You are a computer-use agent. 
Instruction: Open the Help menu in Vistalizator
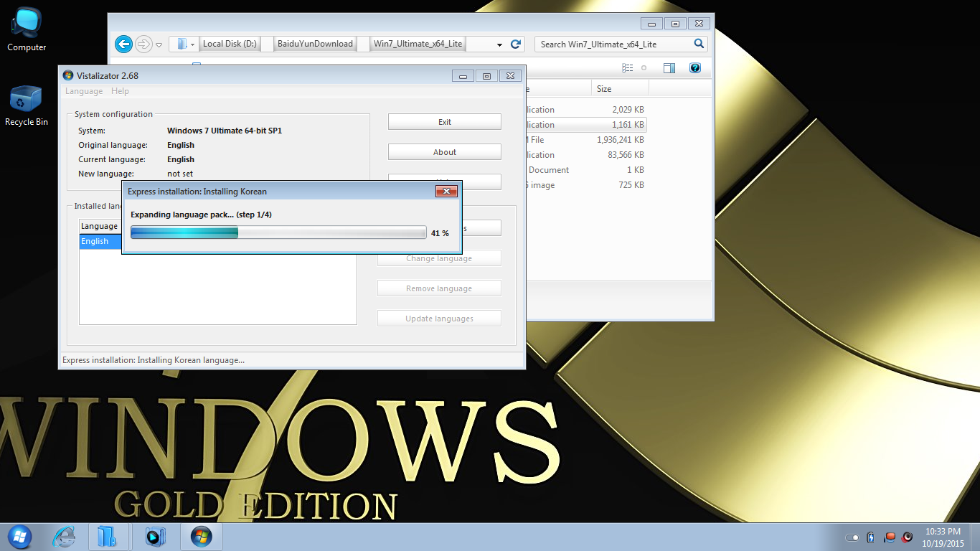pyautogui.click(x=121, y=91)
